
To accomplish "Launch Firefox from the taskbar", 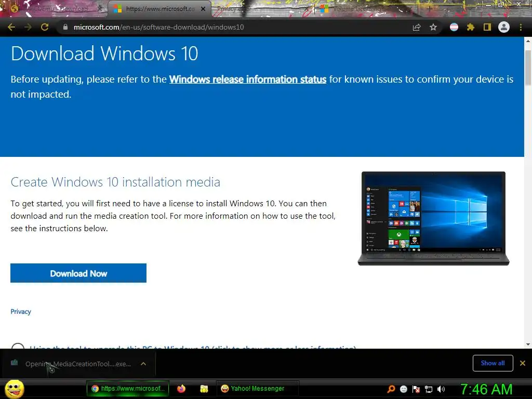I will tap(181, 389).
